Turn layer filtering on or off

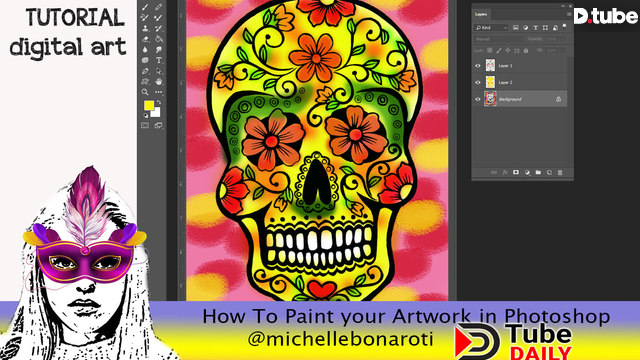coord(564,27)
